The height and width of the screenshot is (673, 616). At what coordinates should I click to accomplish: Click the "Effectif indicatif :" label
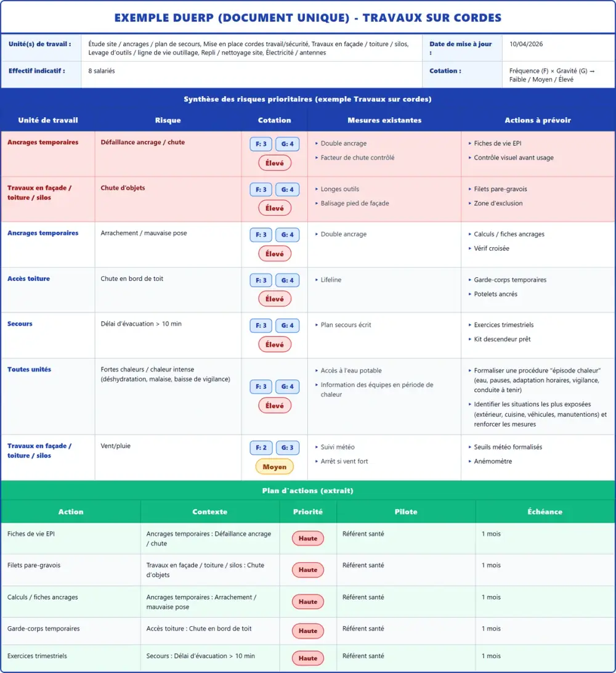click(x=37, y=71)
